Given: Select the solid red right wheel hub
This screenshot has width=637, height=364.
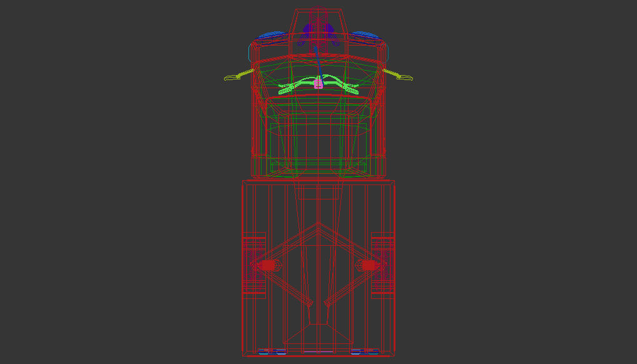Looking at the screenshot, I should click(369, 265).
